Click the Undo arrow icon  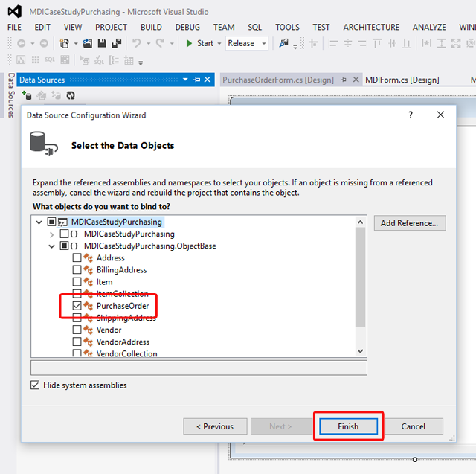[x=137, y=43]
